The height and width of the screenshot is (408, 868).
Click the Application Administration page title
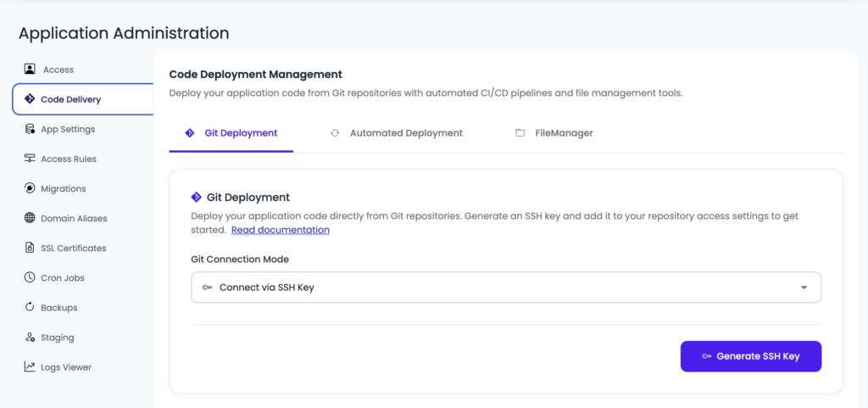(124, 33)
